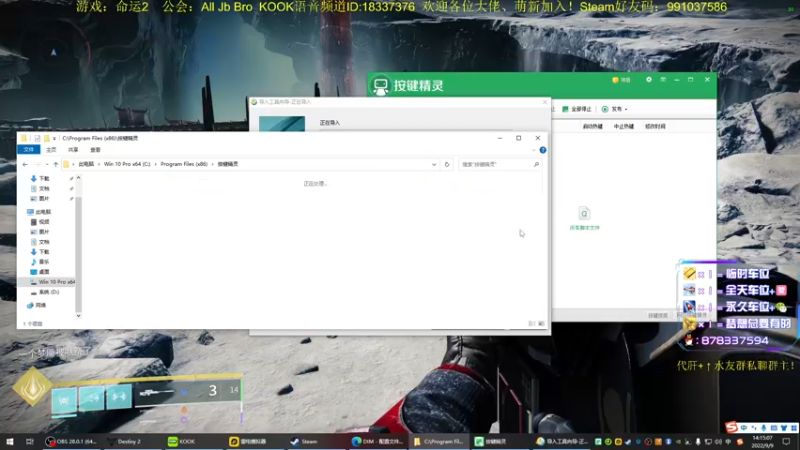Close the import wizard dialog

click(544, 102)
